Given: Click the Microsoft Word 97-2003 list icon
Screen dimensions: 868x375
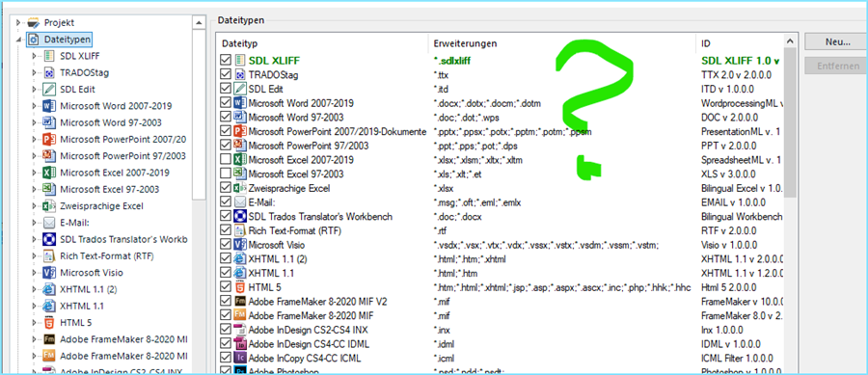Looking at the screenshot, I should click(x=240, y=118).
